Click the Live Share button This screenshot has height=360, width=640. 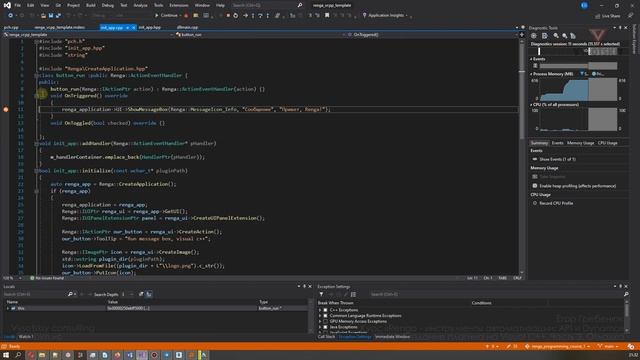608,16
